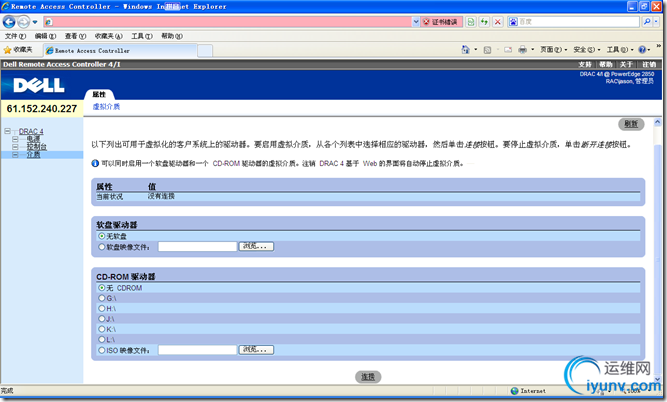Open the address bar URL dropdown arrow

416,22
